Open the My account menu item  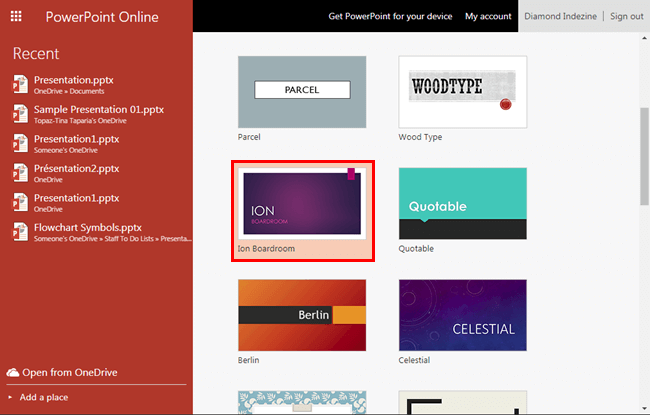click(486, 17)
